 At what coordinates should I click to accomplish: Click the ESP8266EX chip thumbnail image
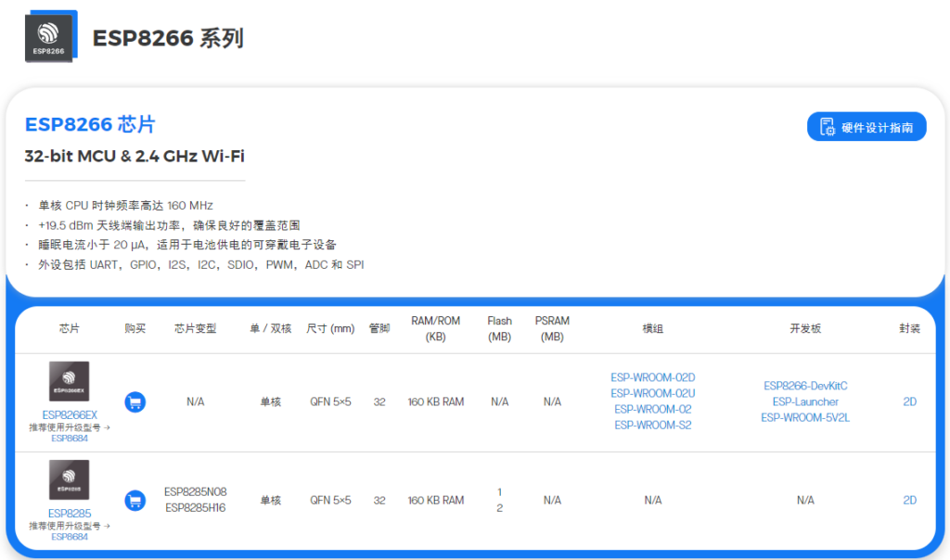tap(69, 381)
